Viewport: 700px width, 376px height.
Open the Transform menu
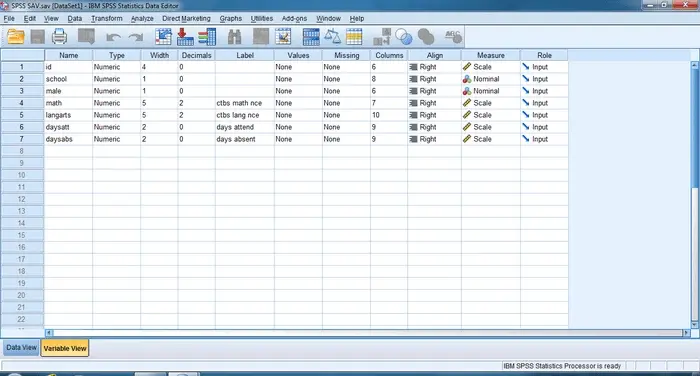point(106,18)
